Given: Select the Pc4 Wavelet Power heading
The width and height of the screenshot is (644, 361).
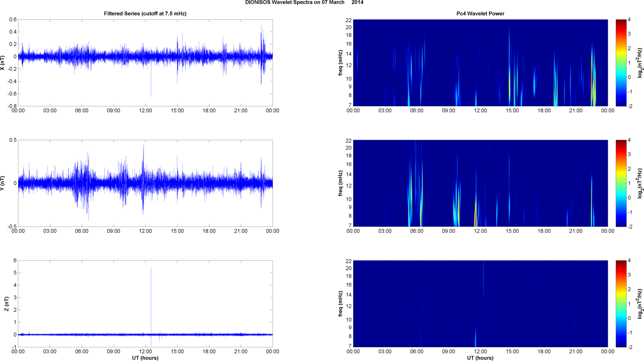Looking at the screenshot, I should pyautogui.click(x=480, y=14).
